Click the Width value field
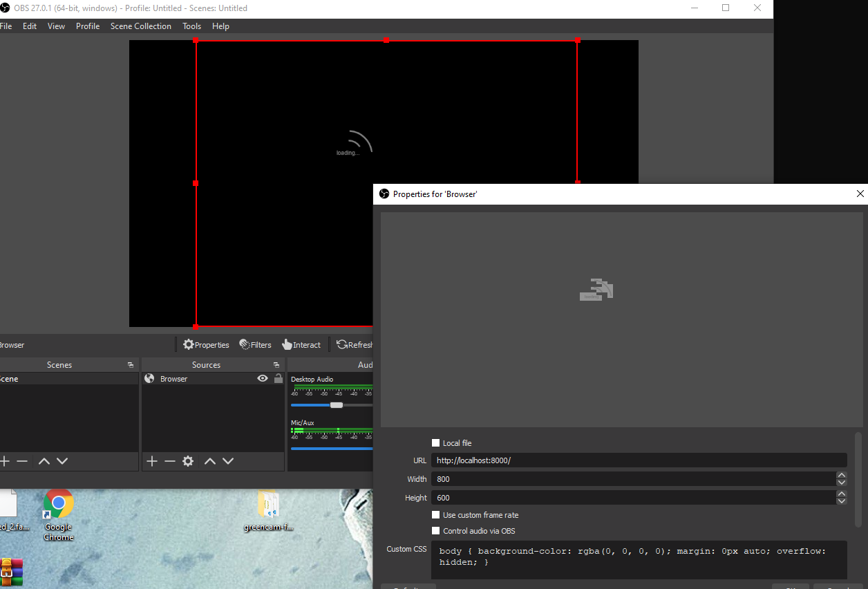The width and height of the screenshot is (868, 589). pyautogui.click(x=634, y=479)
